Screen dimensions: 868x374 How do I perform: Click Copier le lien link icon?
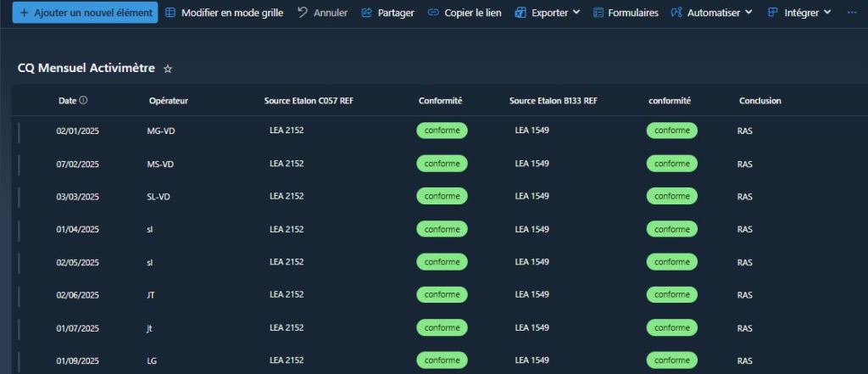(433, 13)
